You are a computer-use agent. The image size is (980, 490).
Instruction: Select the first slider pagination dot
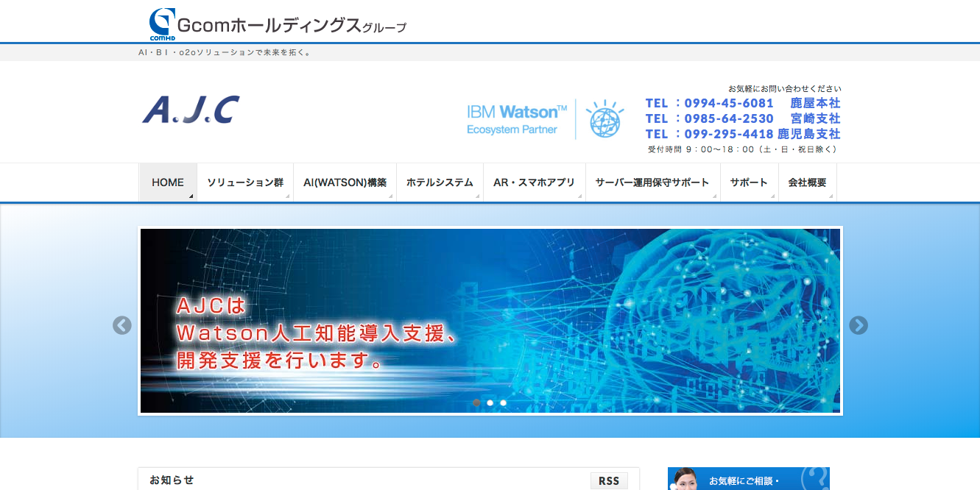[476, 402]
